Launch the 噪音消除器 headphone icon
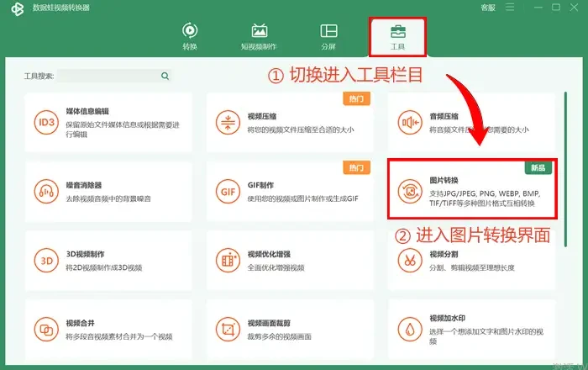The height and width of the screenshot is (370, 588). [x=46, y=192]
